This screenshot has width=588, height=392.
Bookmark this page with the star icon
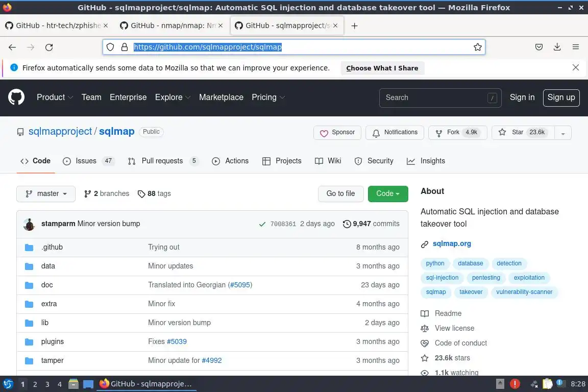477,47
